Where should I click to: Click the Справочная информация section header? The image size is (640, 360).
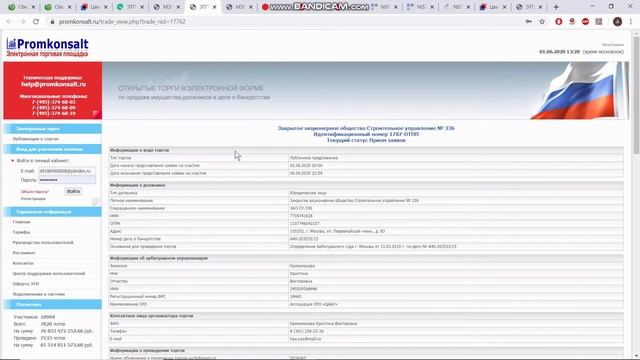(53, 212)
